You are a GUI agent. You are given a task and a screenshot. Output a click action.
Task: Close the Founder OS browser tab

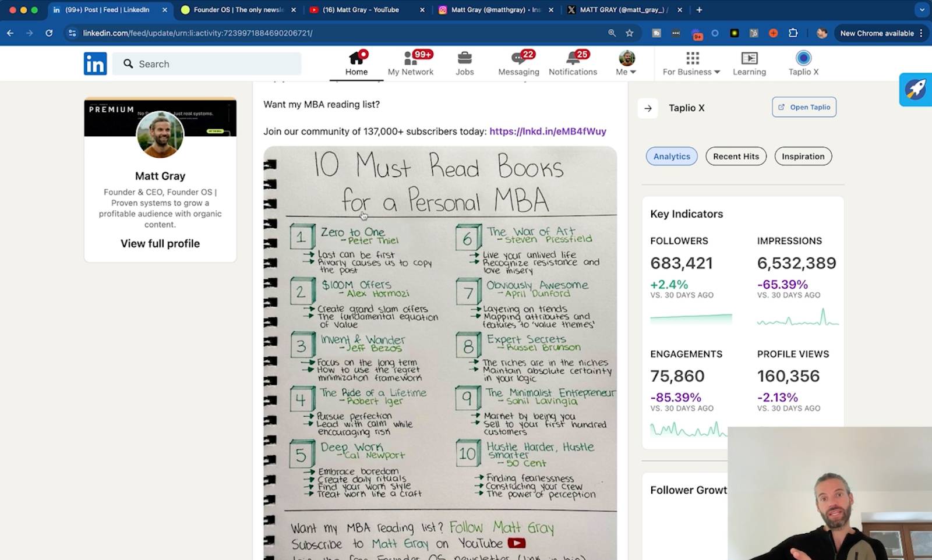(293, 10)
